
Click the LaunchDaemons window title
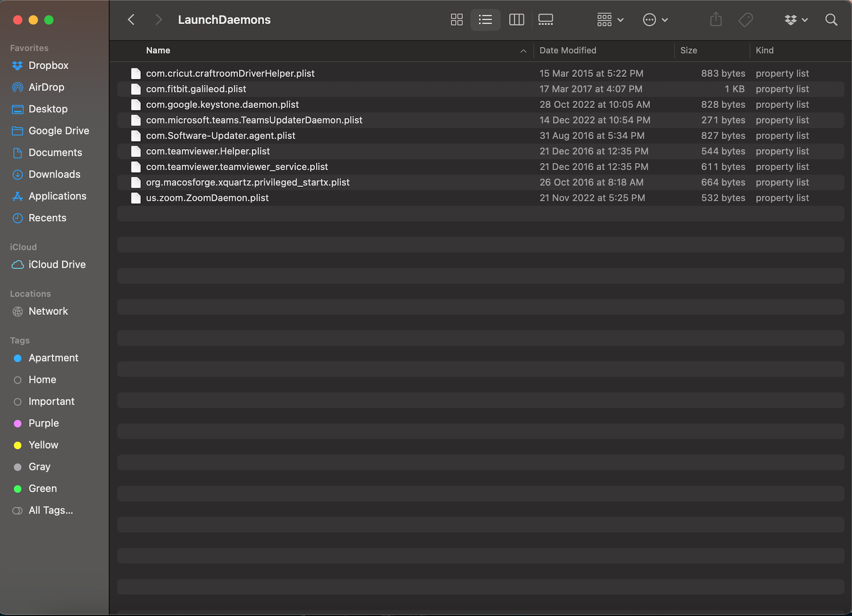click(224, 20)
